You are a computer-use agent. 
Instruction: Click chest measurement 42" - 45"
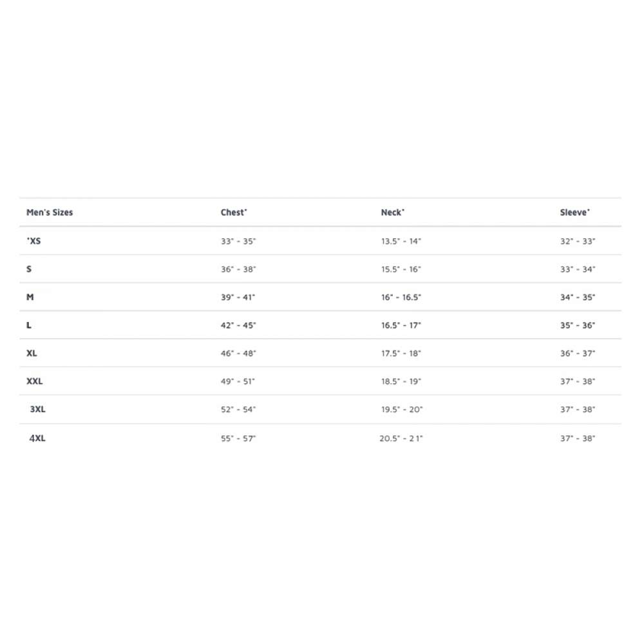pyautogui.click(x=238, y=325)
